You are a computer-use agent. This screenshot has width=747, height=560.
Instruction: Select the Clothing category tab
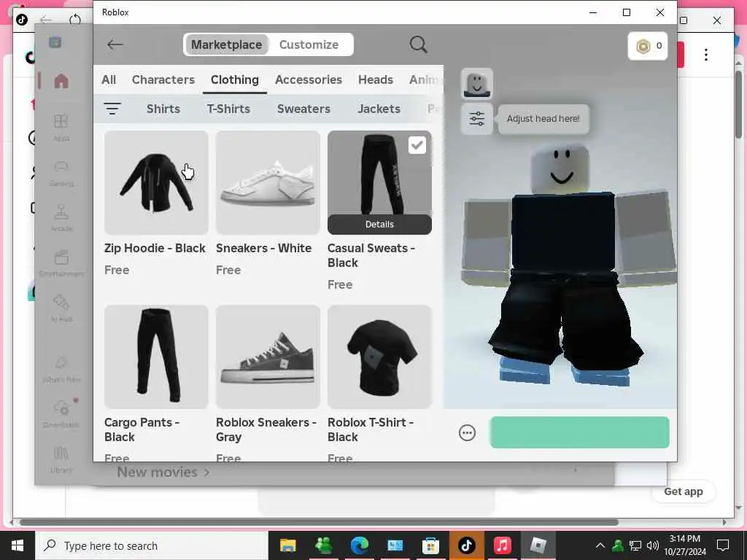pos(235,79)
